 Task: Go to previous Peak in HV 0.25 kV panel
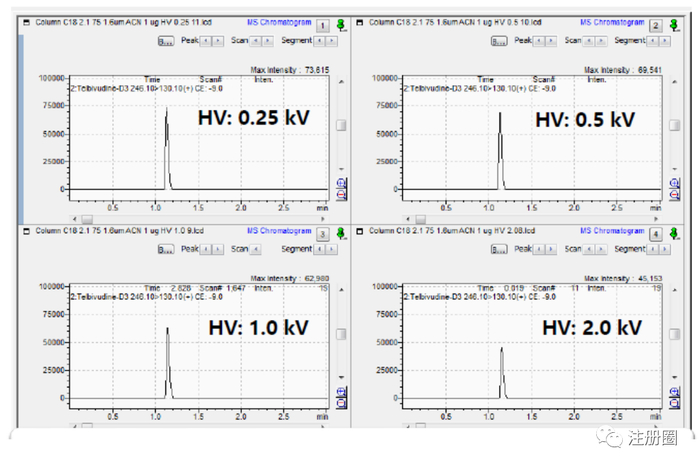click(x=206, y=41)
